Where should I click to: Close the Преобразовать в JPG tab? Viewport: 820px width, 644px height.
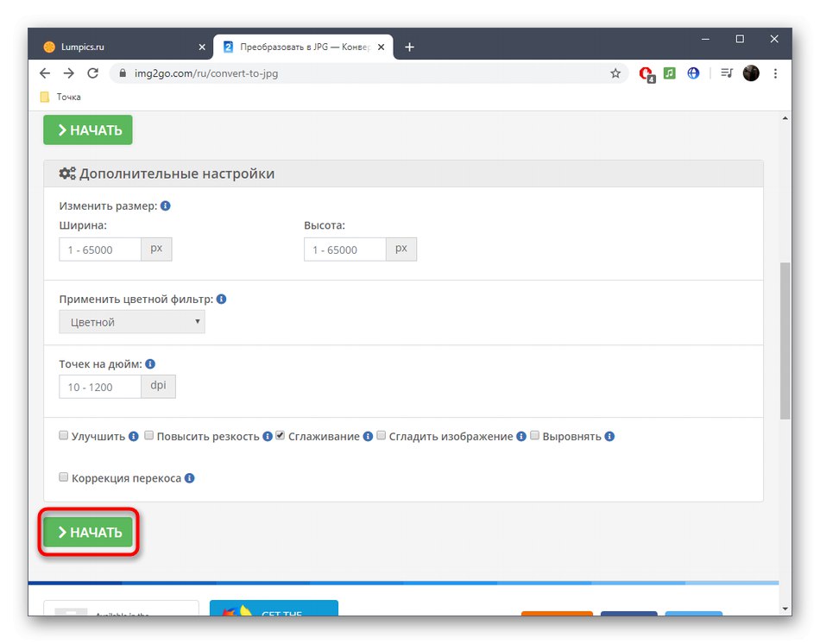tap(382, 47)
